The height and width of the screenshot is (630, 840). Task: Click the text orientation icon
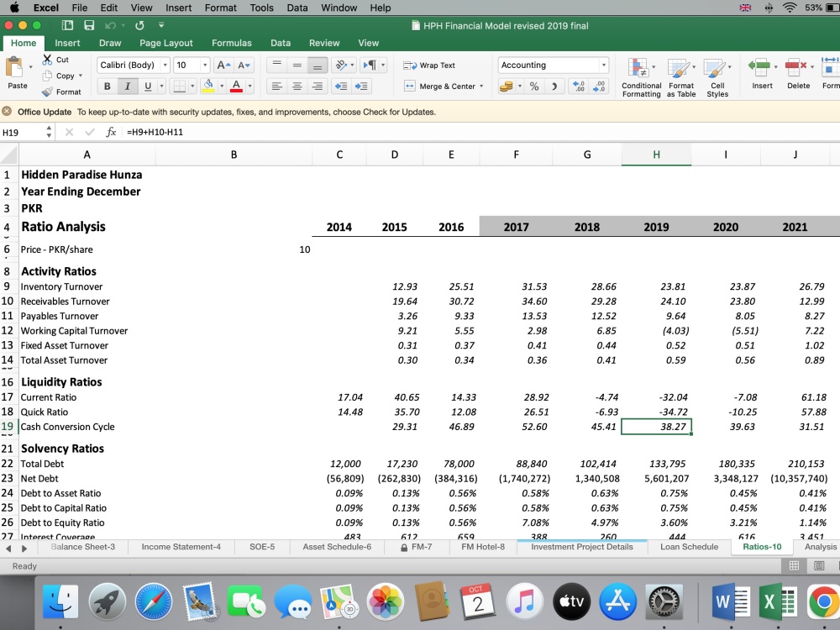click(x=341, y=65)
